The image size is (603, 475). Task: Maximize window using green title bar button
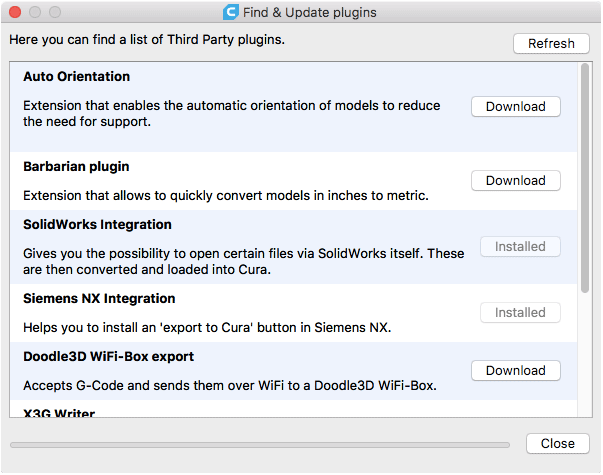tap(55, 13)
